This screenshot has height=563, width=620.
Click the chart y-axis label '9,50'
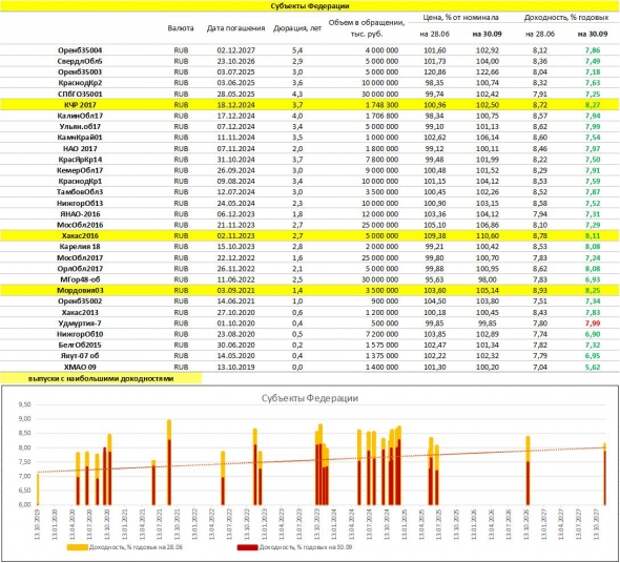coord(25,404)
